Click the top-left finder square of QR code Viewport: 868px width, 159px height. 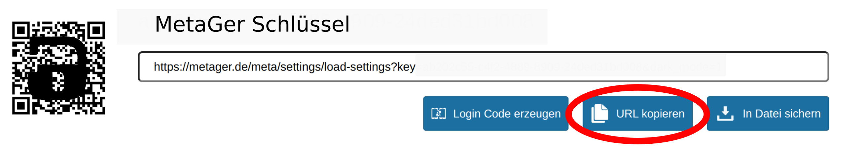point(20,30)
